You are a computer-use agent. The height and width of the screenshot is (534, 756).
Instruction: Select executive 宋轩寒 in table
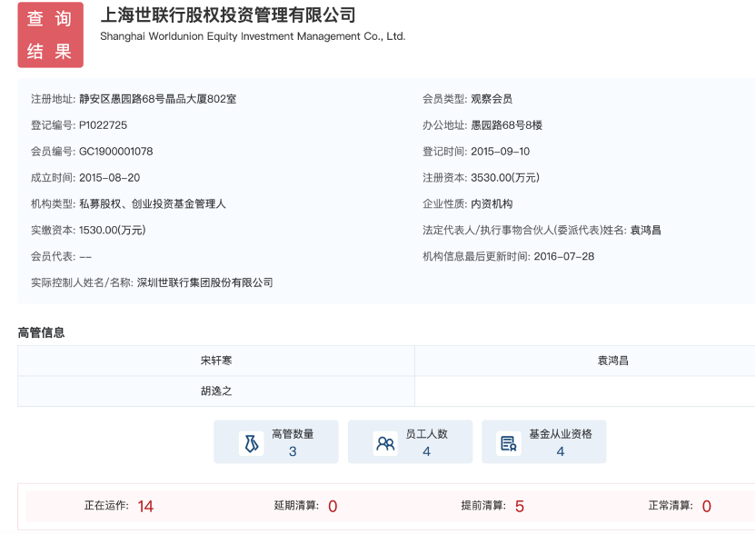(216, 361)
